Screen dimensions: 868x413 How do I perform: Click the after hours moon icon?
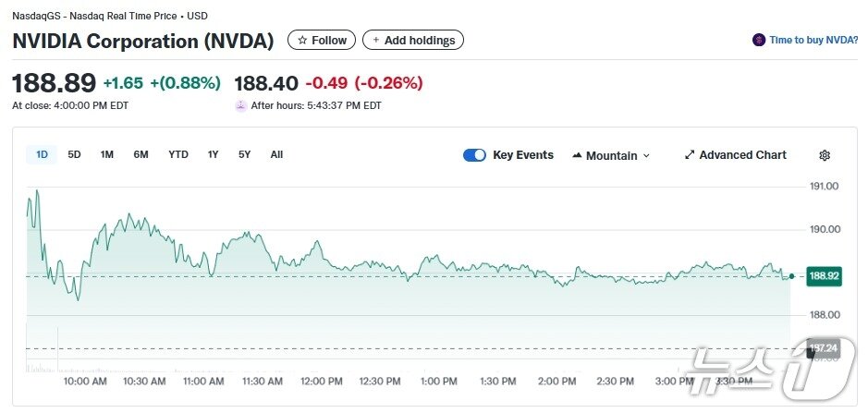pyautogui.click(x=241, y=105)
